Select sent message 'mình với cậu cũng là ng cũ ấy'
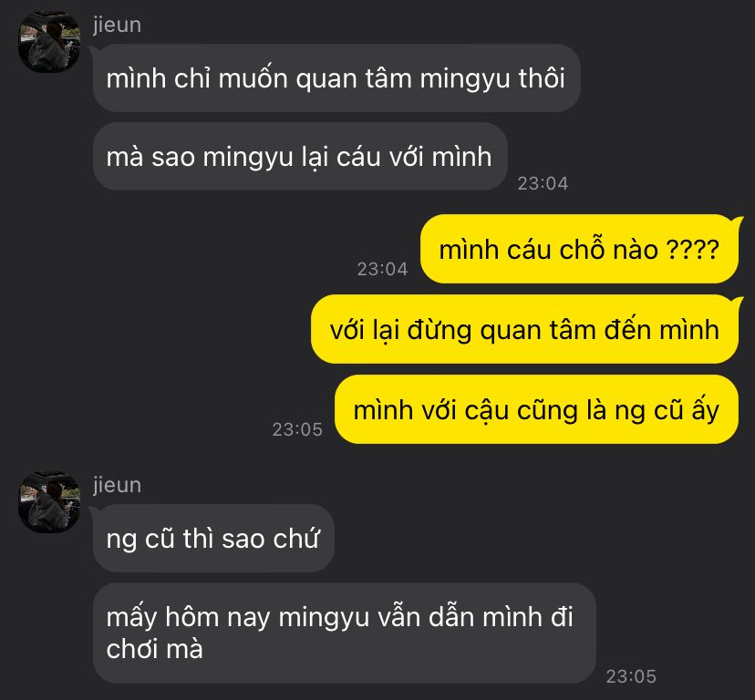 [536, 409]
